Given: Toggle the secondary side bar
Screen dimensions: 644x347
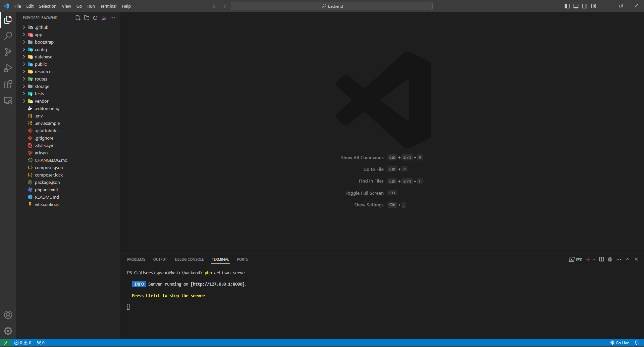Looking at the screenshot, I should pos(585,6).
